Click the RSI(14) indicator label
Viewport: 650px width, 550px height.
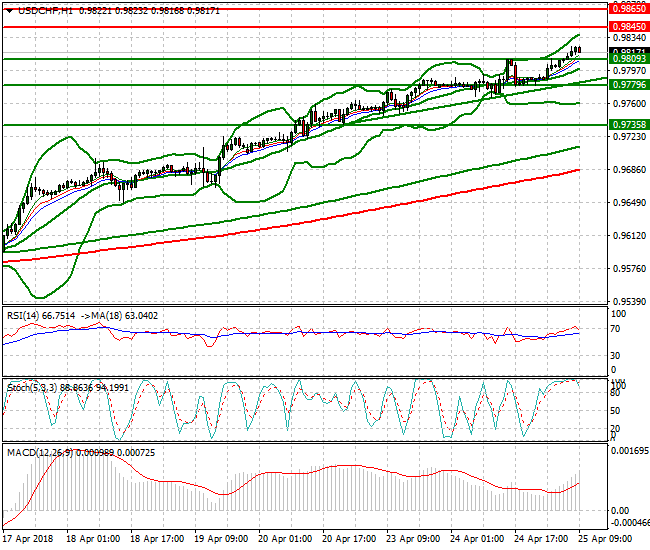pos(23,316)
